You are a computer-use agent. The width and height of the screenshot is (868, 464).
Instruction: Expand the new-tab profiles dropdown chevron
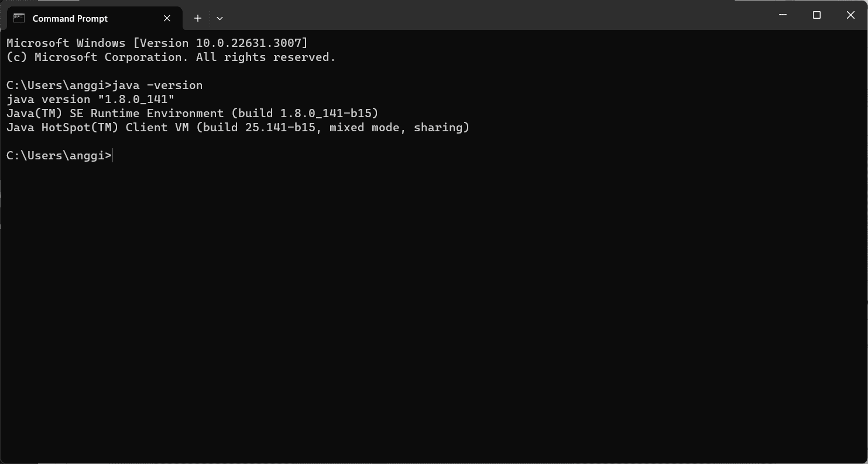click(x=219, y=18)
